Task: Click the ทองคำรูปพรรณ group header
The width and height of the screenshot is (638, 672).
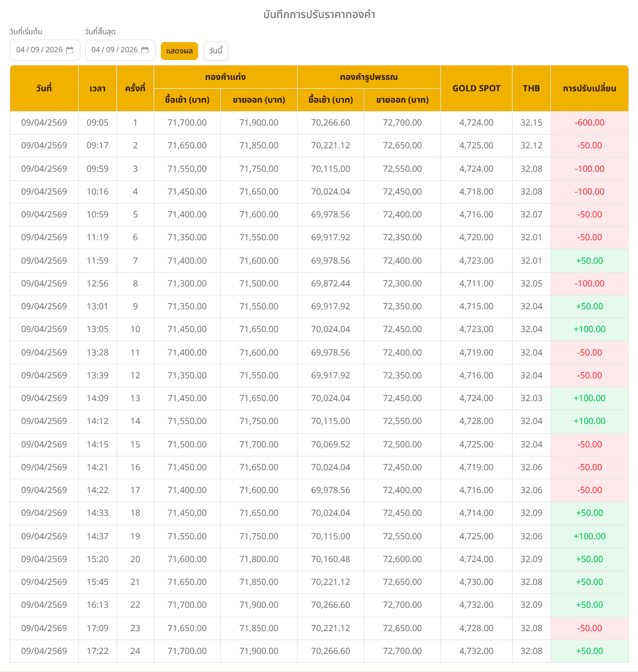Action: tap(369, 77)
